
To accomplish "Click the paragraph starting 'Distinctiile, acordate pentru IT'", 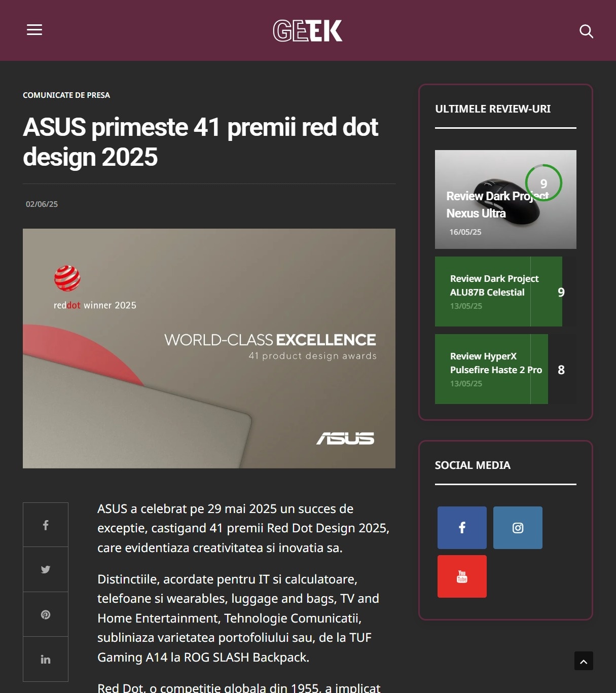I will tap(238, 618).
